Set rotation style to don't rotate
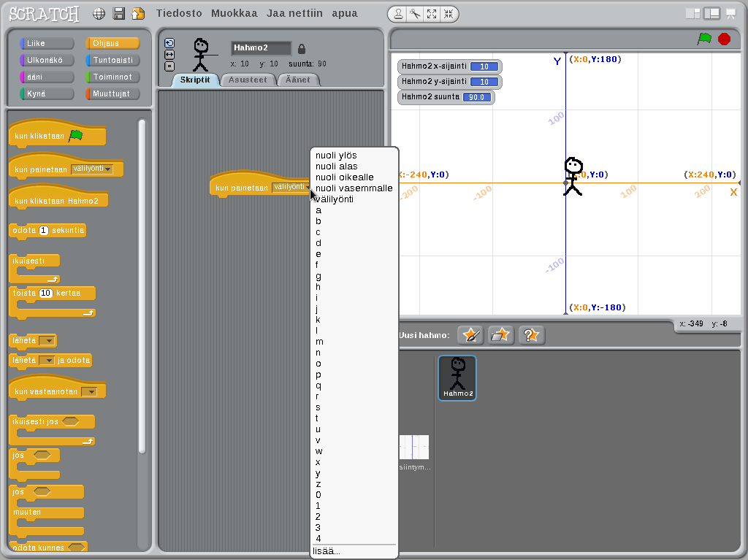Viewport: 748px width, 560px height. click(169, 66)
